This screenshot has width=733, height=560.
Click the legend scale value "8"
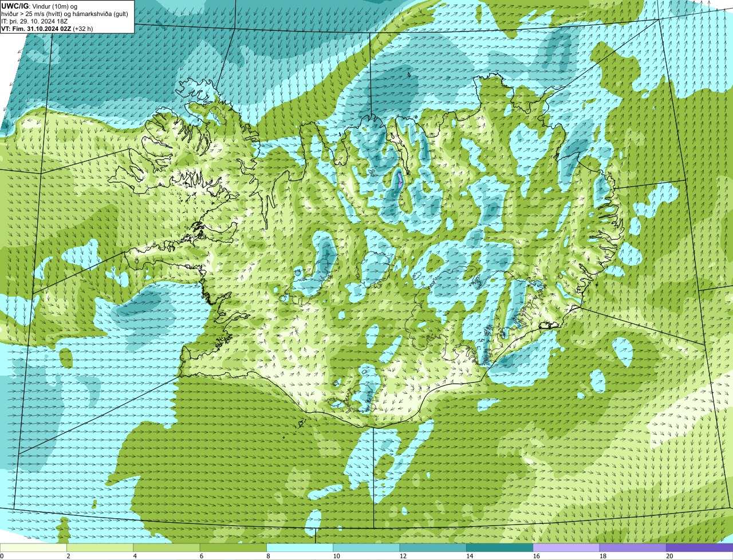tap(268, 556)
